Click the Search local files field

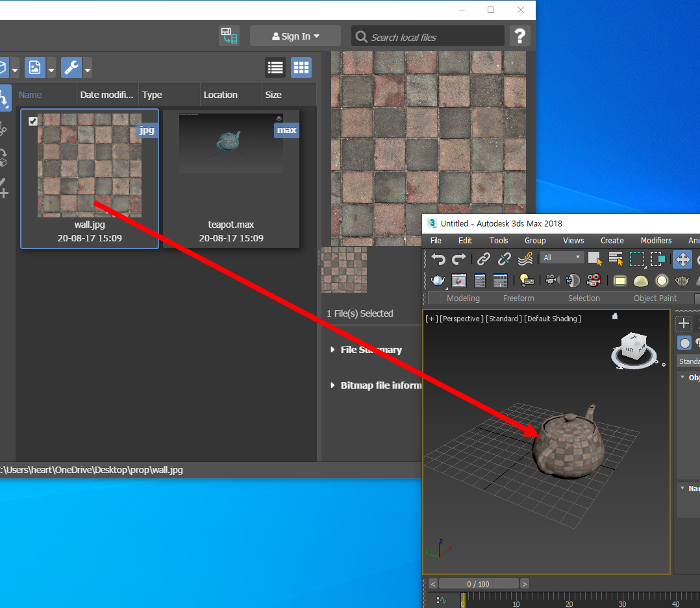[x=428, y=36]
